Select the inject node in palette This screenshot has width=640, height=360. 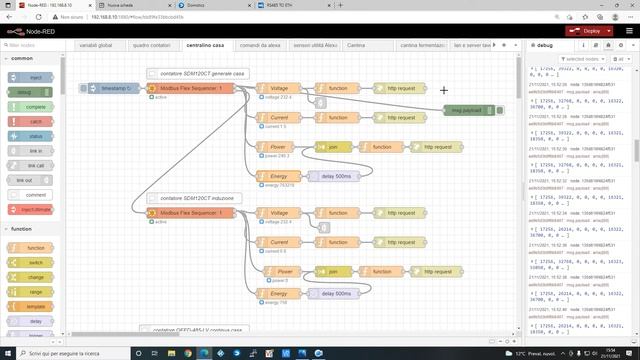[x=31, y=78]
